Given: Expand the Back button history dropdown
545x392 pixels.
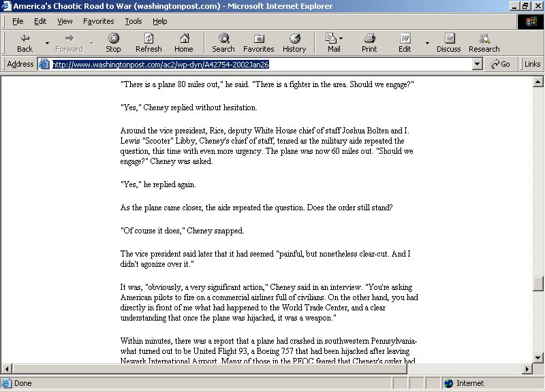Looking at the screenshot, I should pyautogui.click(x=47, y=43).
